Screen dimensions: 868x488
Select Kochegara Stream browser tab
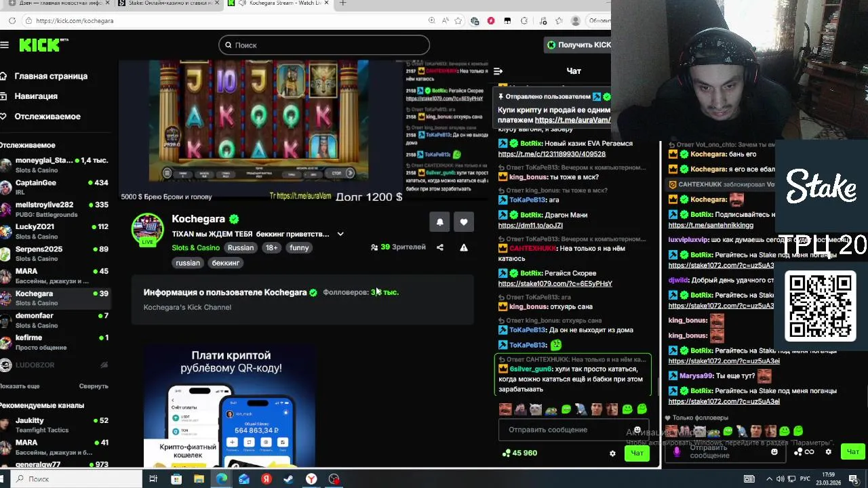(x=278, y=3)
